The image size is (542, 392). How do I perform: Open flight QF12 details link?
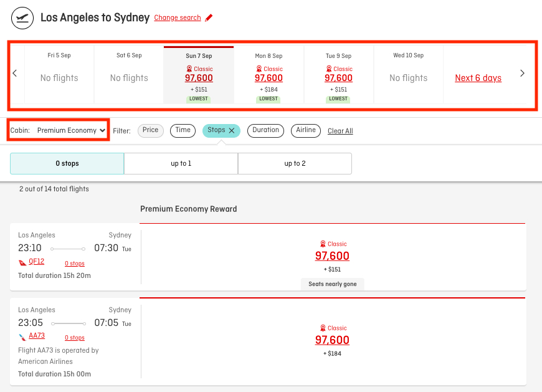point(36,261)
